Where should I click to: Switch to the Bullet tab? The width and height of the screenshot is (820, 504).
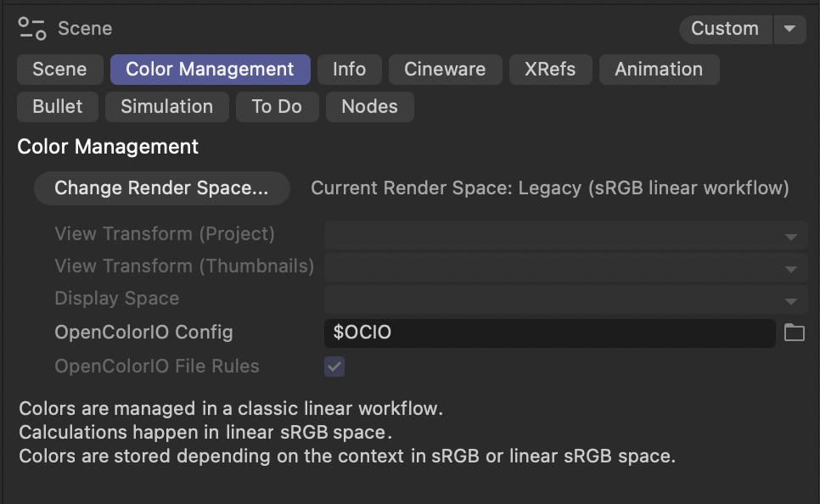[57, 107]
